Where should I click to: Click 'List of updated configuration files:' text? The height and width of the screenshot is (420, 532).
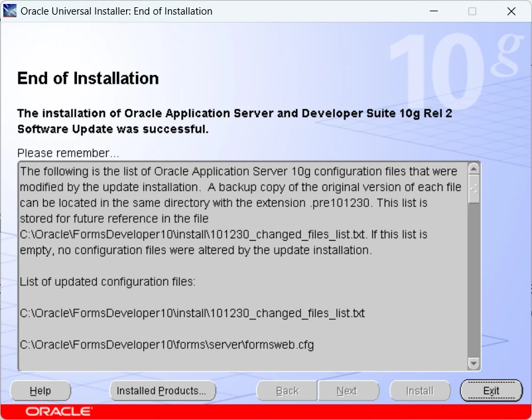[x=107, y=281]
